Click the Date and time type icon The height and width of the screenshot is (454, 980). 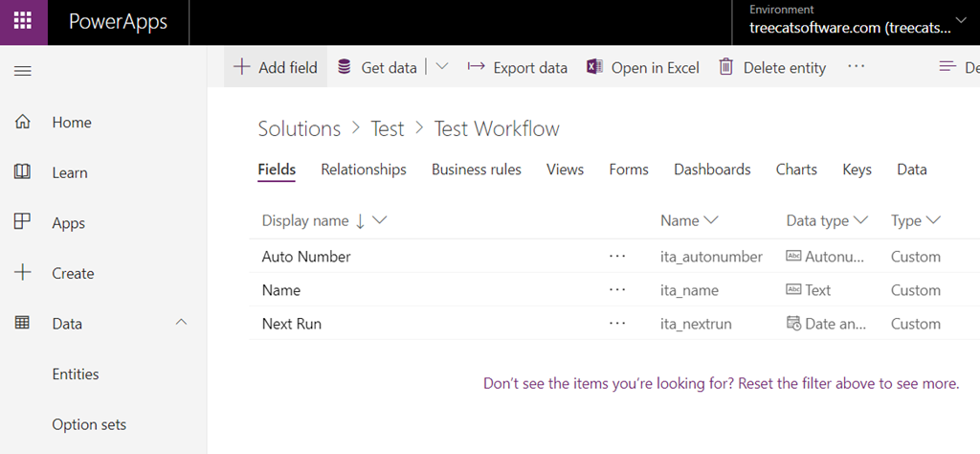[793, 324]
